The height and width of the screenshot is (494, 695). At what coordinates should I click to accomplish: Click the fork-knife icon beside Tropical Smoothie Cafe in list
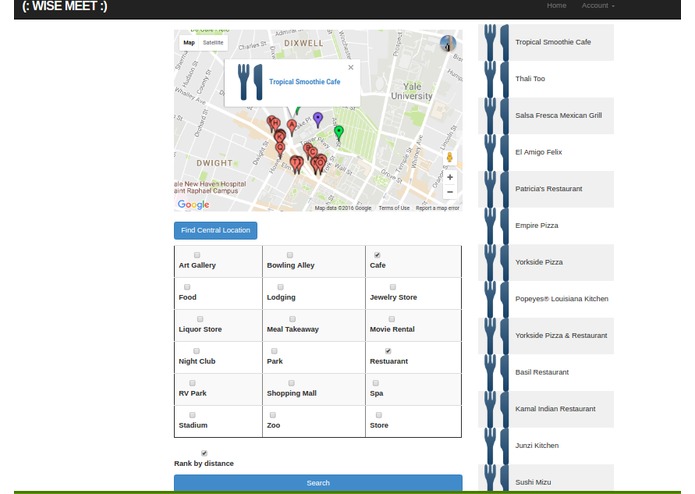pos(496,43)
